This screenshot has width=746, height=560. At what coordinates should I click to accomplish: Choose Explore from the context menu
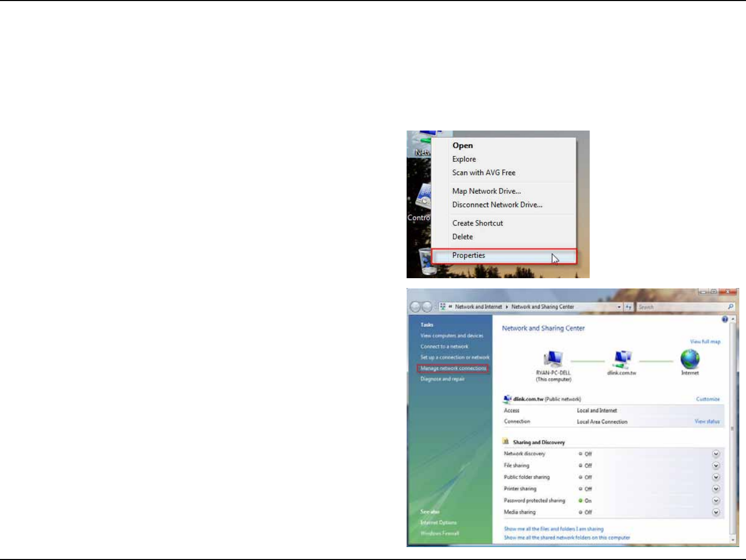[x=504, y=159]
